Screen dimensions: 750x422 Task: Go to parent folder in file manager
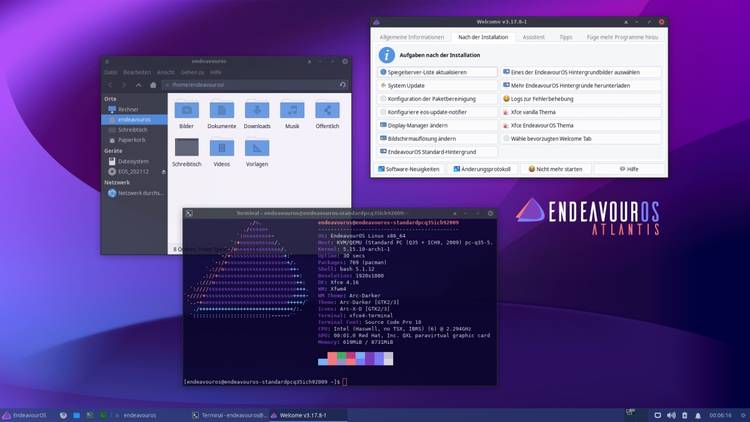pyautogui.click(x=138, y=85)
